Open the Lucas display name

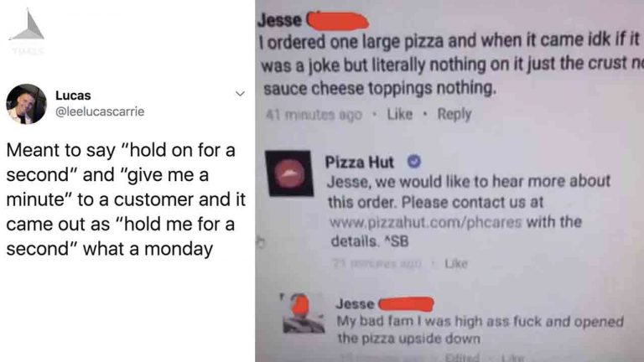(73, 96)
